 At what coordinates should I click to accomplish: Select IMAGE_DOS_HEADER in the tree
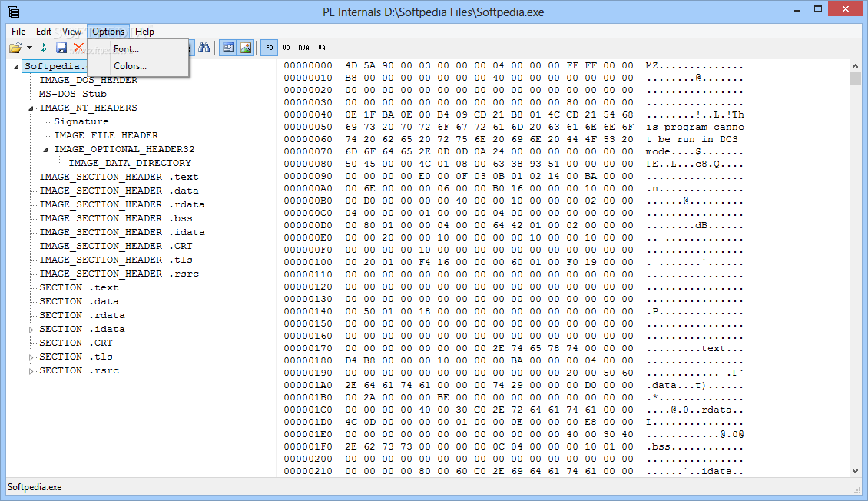[88, 80]
